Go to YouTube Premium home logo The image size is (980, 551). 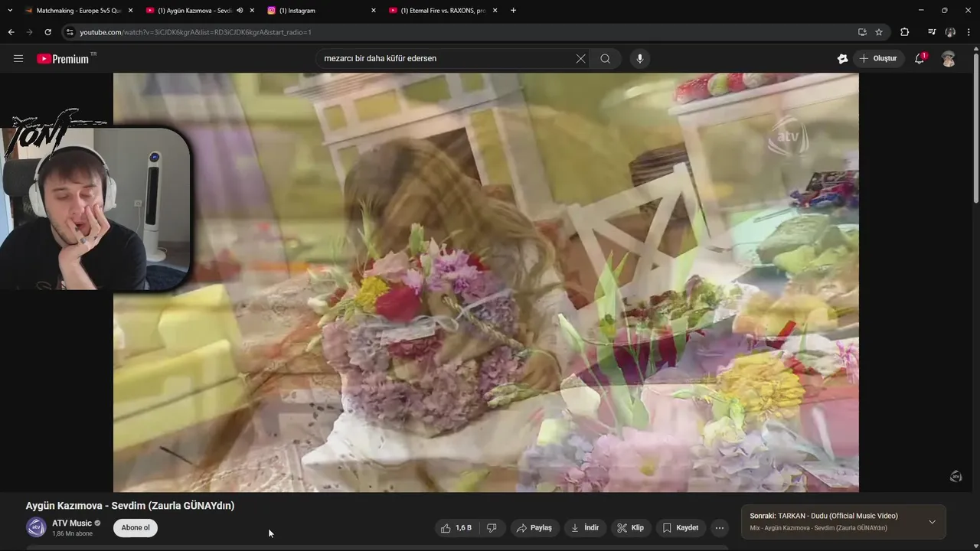point(63,59)
